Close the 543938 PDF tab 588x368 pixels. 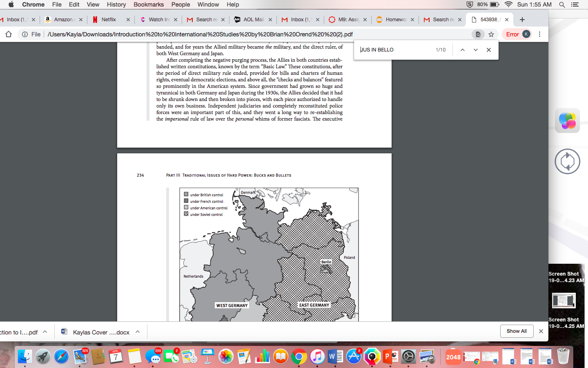tap(507, 20)
